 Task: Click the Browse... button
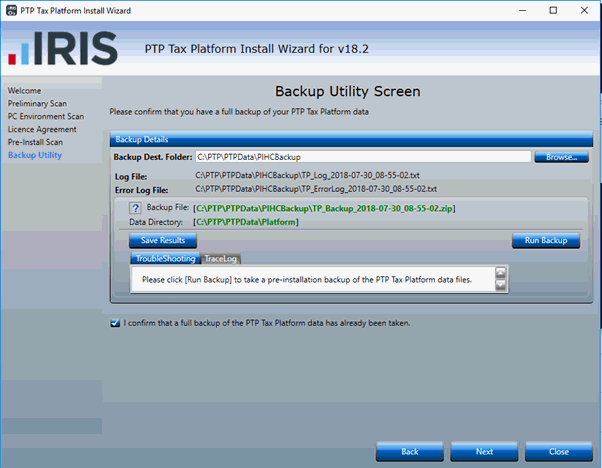561,157
